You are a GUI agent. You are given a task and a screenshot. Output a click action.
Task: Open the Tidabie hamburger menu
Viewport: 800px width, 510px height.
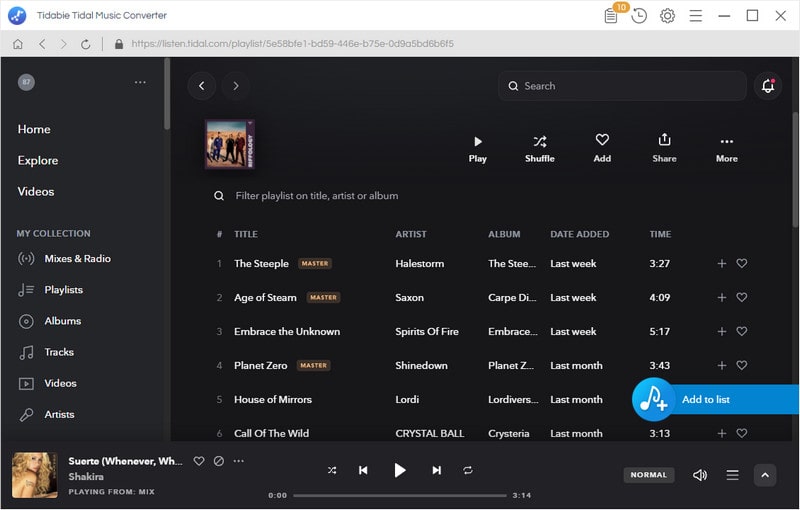click(x=695, y=16)
